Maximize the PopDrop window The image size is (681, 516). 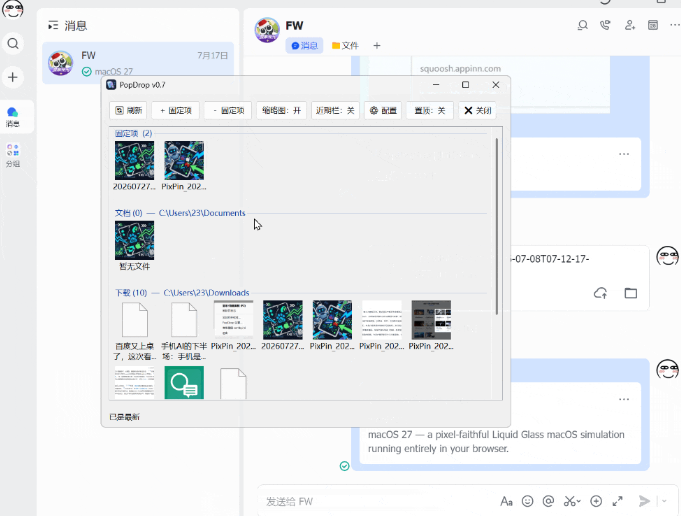tap(466, 85)
